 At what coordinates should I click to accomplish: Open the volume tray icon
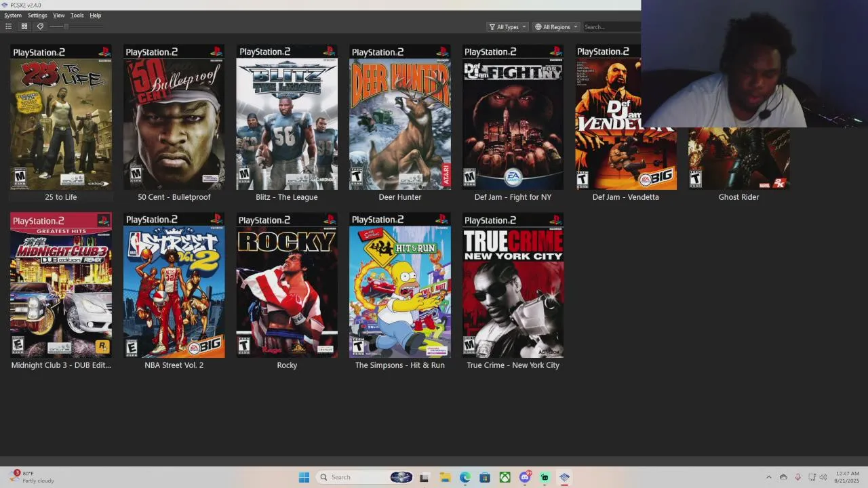pyautogui.click(x=823, y=477)
